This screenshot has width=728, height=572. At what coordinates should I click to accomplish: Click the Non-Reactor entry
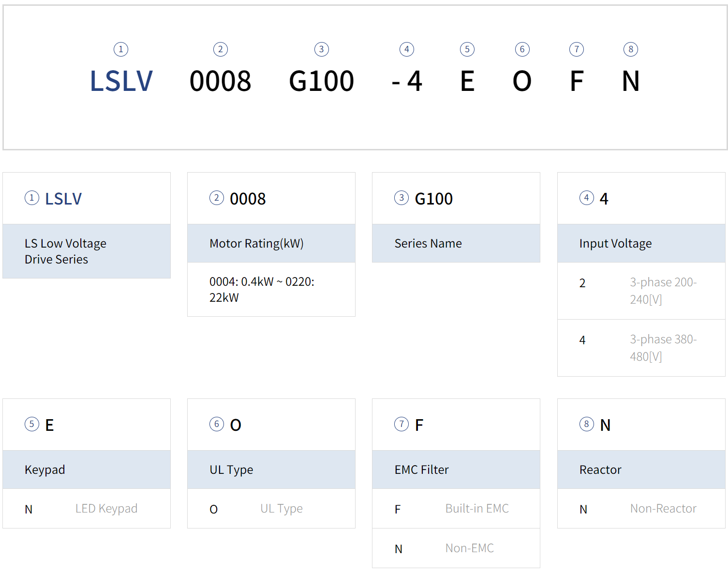[663, 509]
